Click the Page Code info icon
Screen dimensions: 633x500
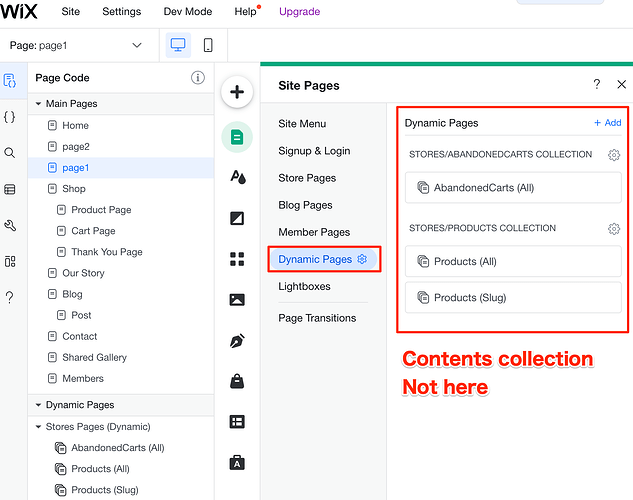click(197, 77)
